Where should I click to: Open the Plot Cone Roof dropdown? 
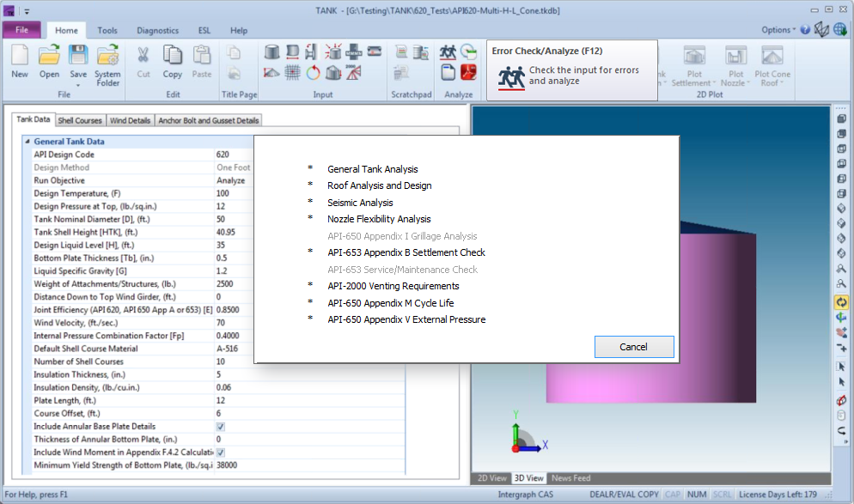click(x=772, y=67)
